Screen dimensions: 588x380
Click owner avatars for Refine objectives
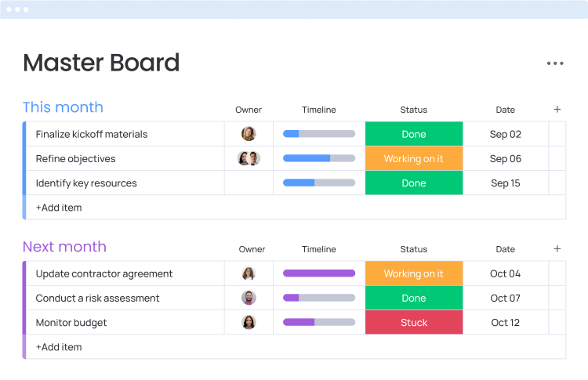click(x=249, y=158)
